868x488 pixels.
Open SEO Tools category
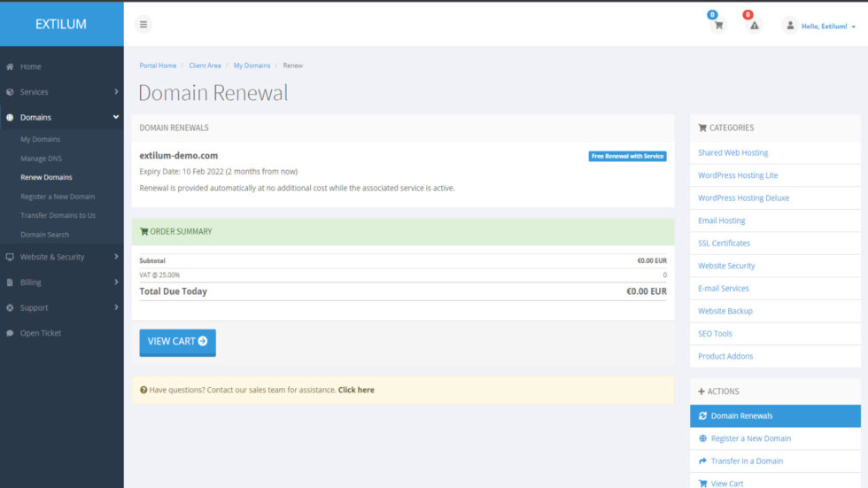click(x=716, y=334)
